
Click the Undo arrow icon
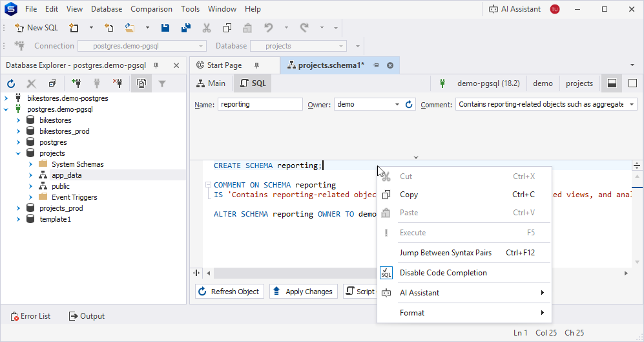click(269, 28)
